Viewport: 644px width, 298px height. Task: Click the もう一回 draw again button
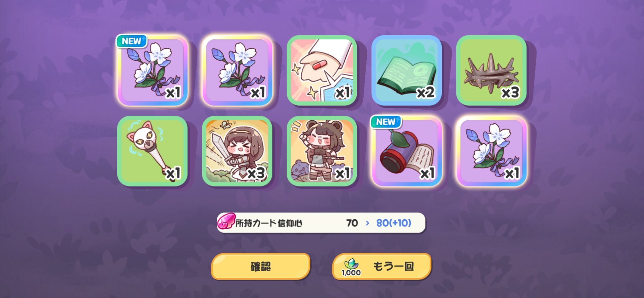click(x=382, y=266)
